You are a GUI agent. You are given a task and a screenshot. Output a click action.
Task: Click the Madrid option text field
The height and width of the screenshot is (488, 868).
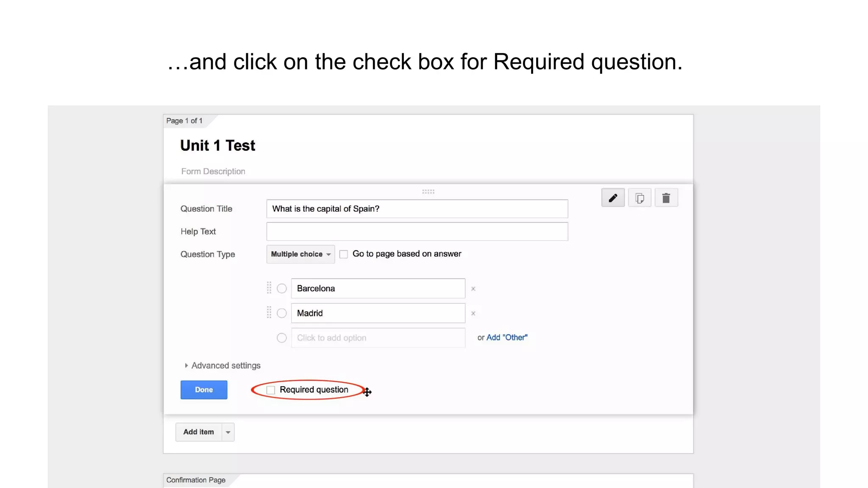378,313
